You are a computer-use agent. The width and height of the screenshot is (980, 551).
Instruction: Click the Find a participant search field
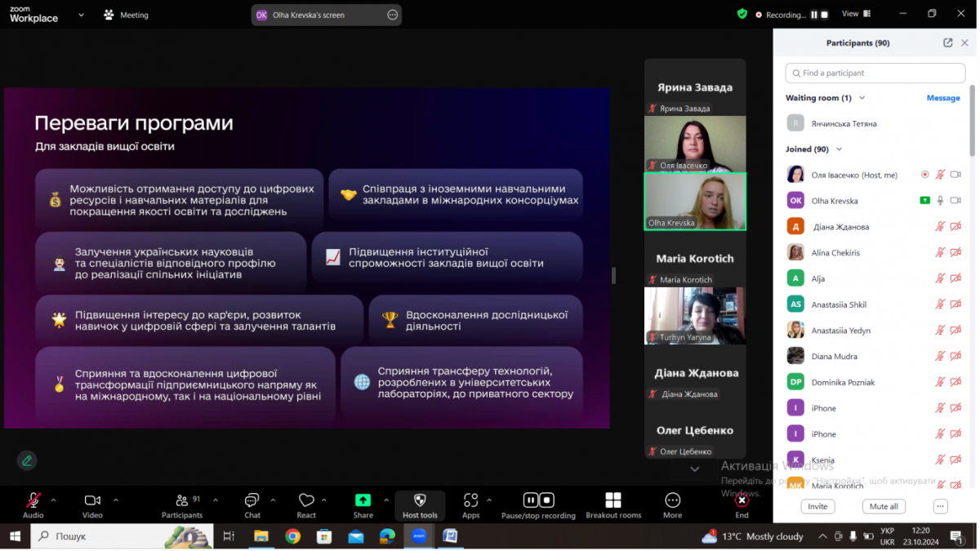click(x=875, y=73)
